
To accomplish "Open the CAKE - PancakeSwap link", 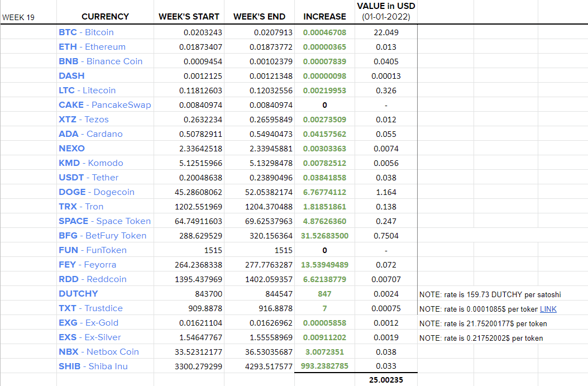I will (x=105, y=105).
